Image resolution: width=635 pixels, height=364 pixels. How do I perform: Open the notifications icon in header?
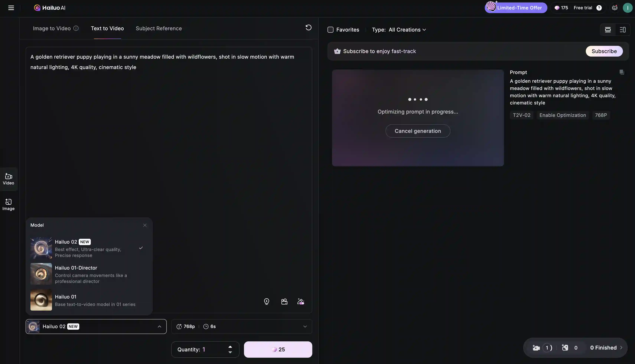point(615,8)
